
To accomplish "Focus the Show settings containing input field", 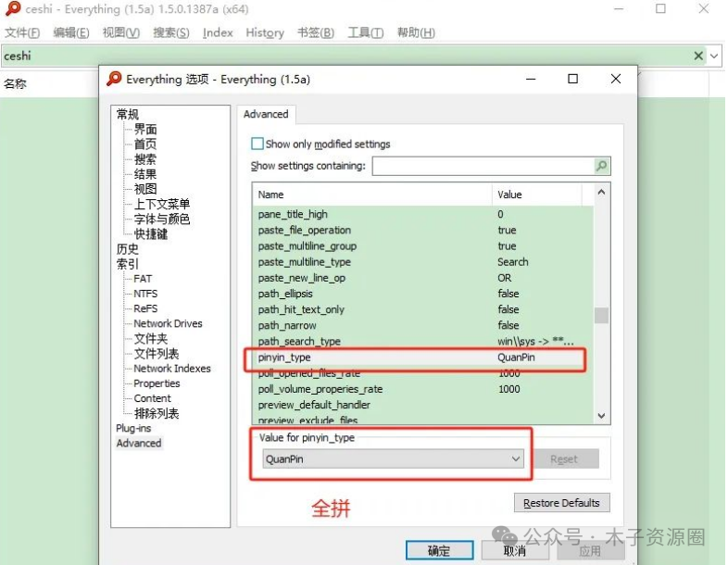I will [x=483, y=166].
